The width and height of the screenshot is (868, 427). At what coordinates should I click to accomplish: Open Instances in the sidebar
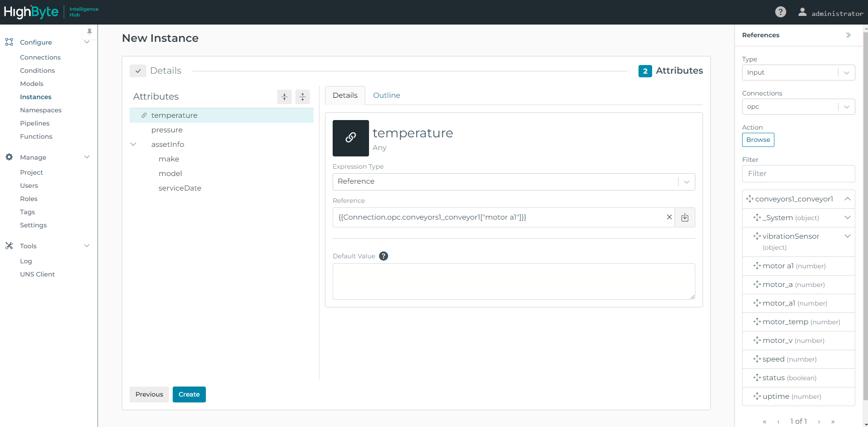pyautogui.click(x=35, y=97)
